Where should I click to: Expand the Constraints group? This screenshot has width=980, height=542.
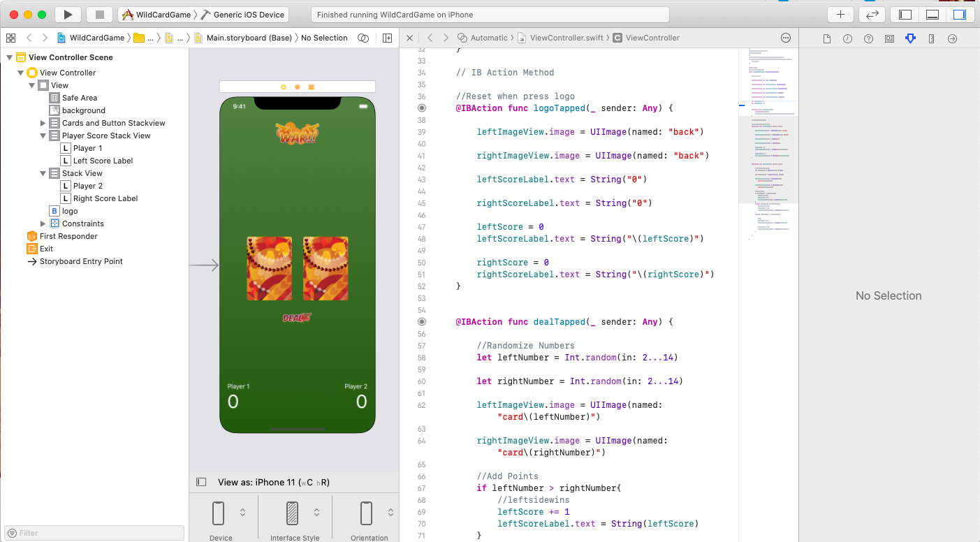click(43, 224)
